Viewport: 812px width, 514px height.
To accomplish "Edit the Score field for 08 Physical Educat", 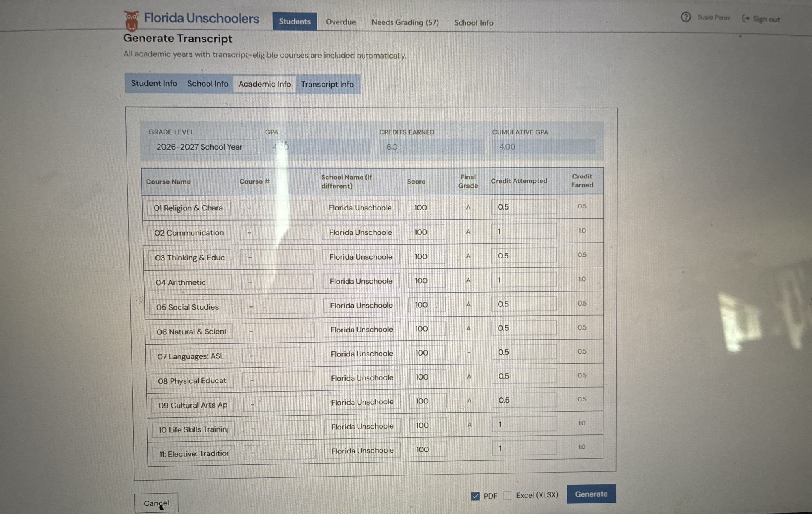I will (428, 377).
